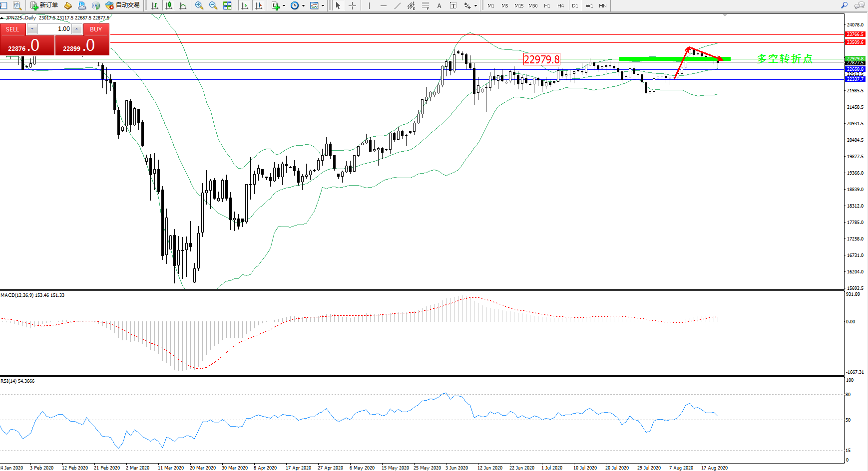The height and width of the screenshot is (471, 868).
Task: Select the crosshair tool
Action: pos(352,5)
